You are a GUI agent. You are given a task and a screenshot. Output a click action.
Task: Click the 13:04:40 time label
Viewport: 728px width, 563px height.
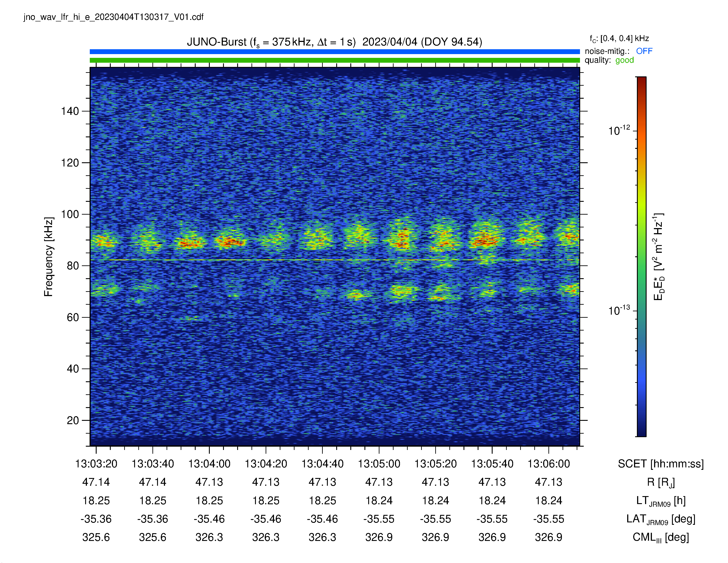pos(322,464)
